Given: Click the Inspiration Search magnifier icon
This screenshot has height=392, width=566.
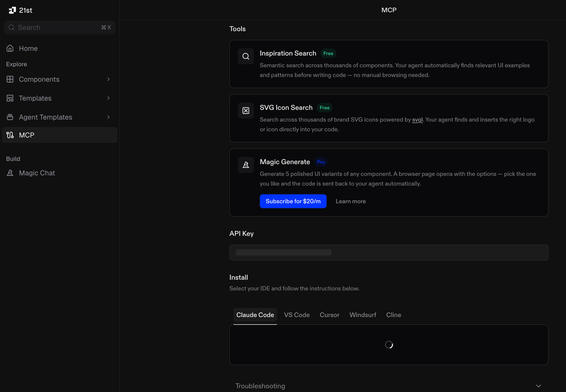Looking at the screenshot, I should pyautogui.click(x=246, y=56).
